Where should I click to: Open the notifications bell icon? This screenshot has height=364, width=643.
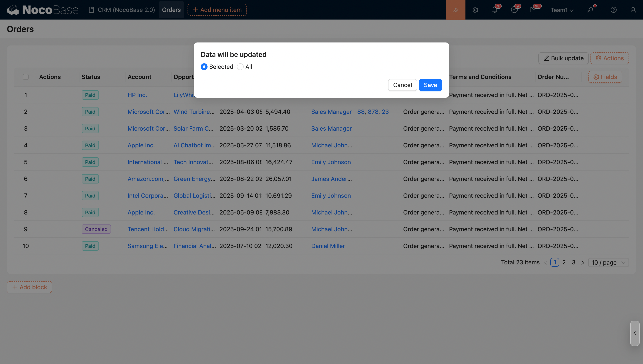point(495,10)
